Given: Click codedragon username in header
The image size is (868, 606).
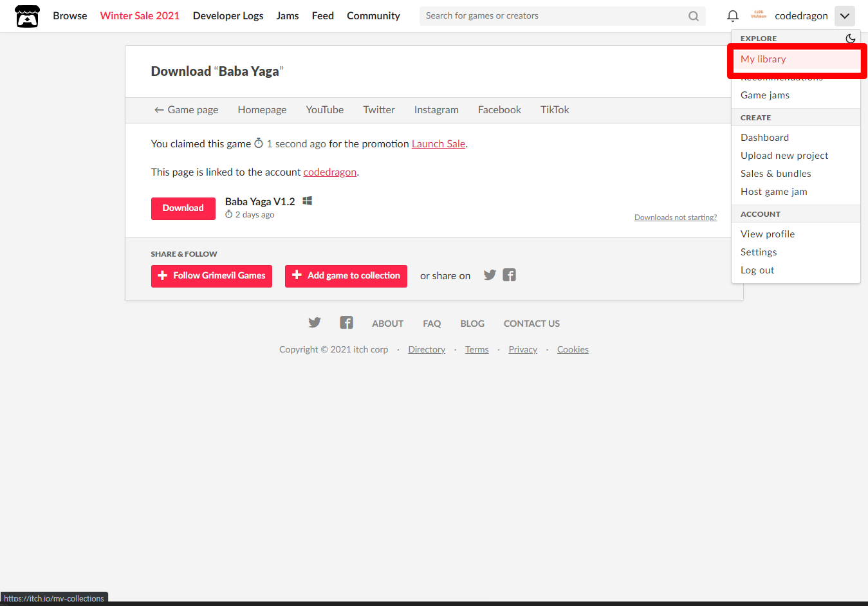Looking at the screenshot, I should coord(801,16).
